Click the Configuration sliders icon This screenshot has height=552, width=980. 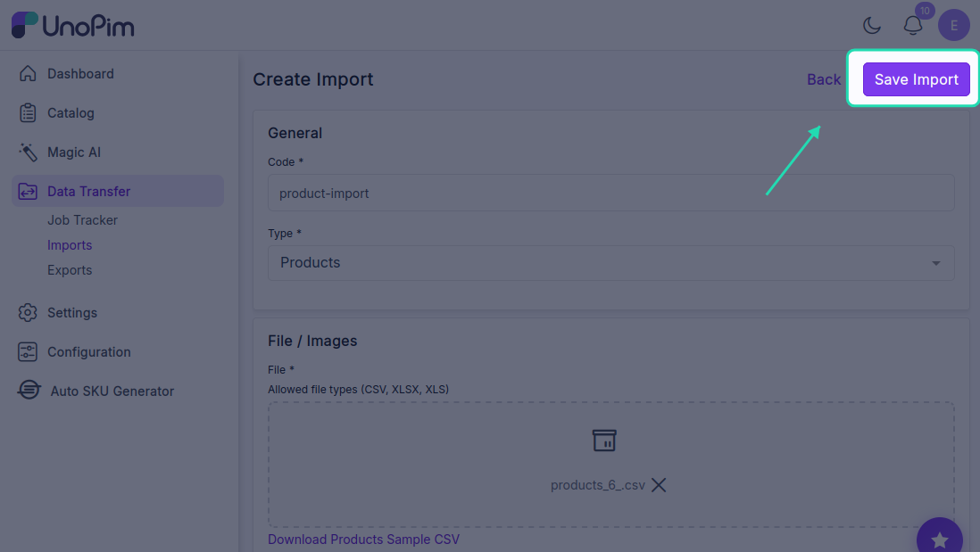(x=28, y=352)
